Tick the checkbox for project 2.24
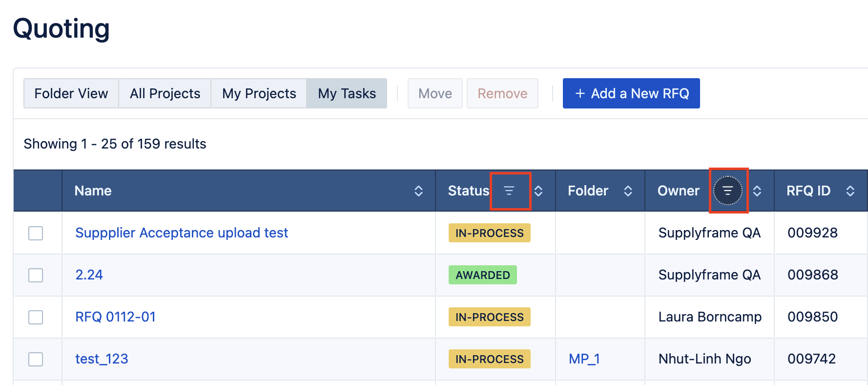This screenshot has height=385, width=868. click(36, 275)
